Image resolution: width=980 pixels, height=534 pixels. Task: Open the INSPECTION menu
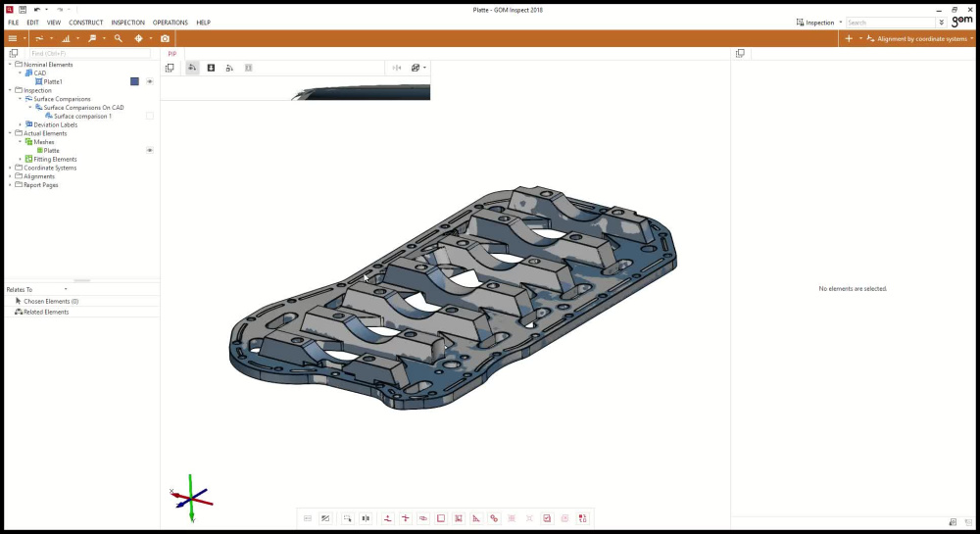click(127, 23)
